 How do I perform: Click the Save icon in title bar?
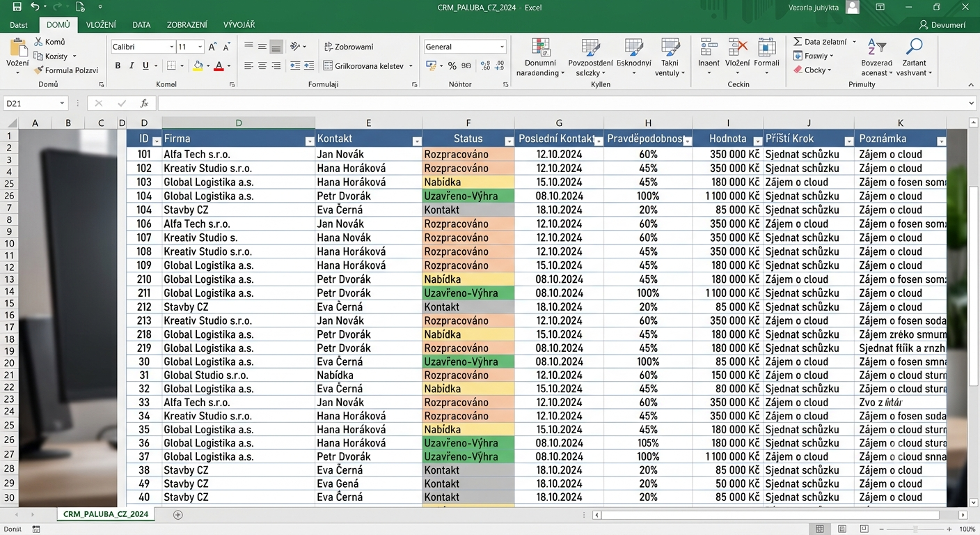pos(17,7)
